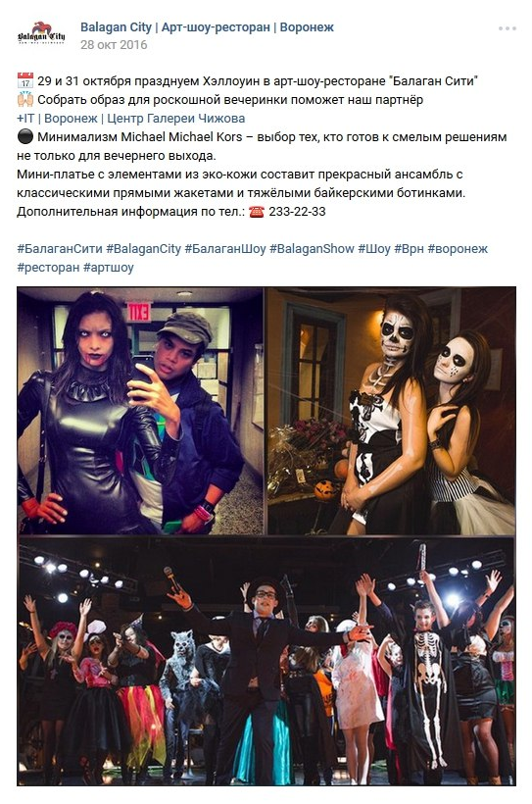
Task: Open the Balagan City community name link
Action: tap(207, 27)
